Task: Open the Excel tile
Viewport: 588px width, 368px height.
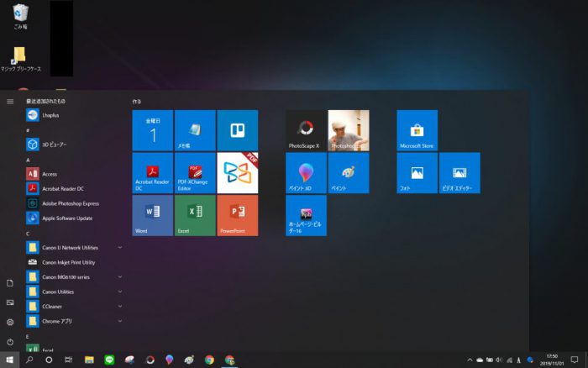Action: pos(195,215)
